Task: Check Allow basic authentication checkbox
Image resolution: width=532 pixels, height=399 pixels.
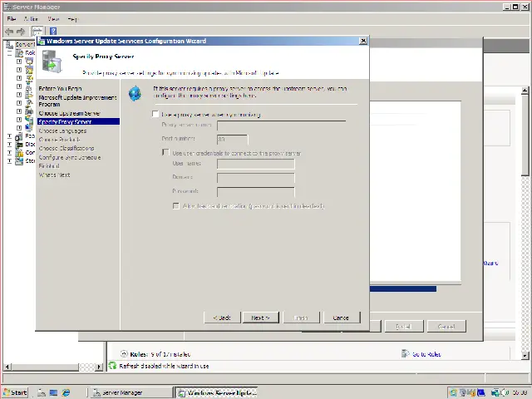Action: click(175, 206)
